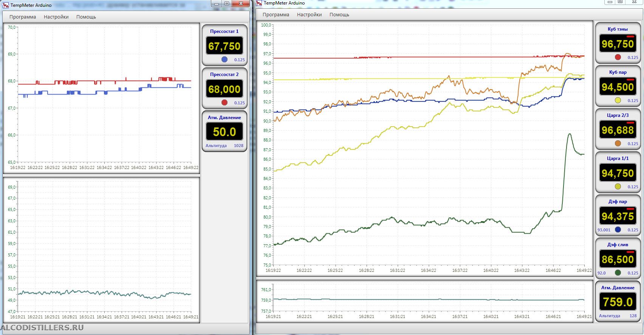Click the Дэф слив label
Image resolution: width=644 pixels, height=335 pixels.
[x=618, y=245]
